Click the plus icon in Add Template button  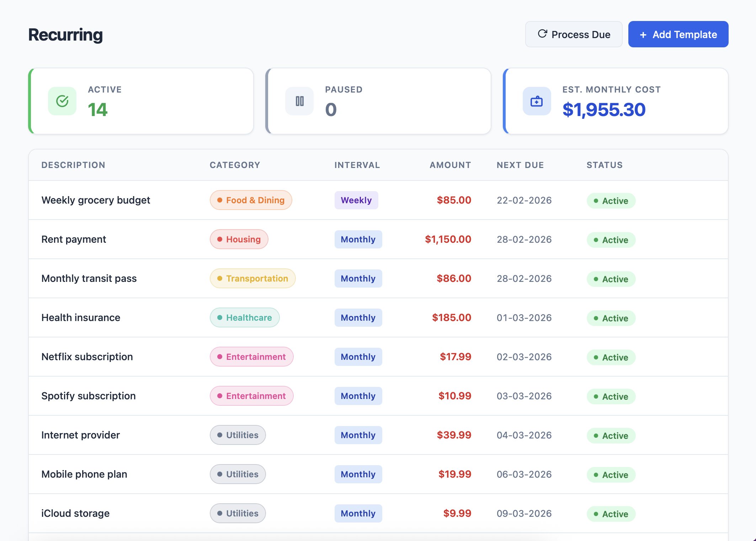pos(643,35)
